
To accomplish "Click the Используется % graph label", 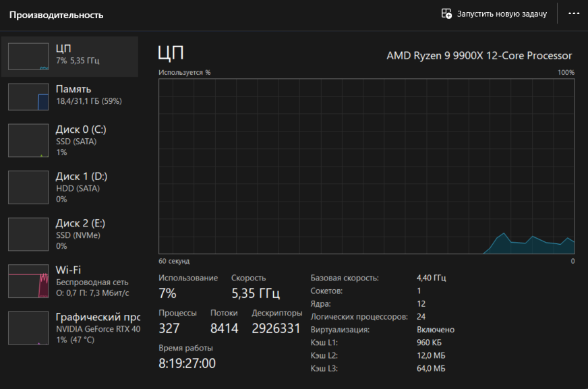I will (x=185, y=72).
